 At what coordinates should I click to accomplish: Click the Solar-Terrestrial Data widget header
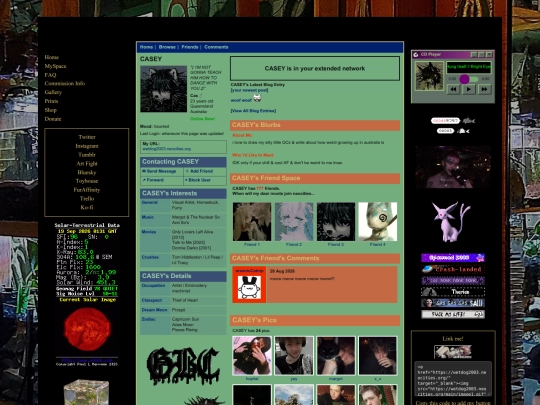tap(87, 225)
